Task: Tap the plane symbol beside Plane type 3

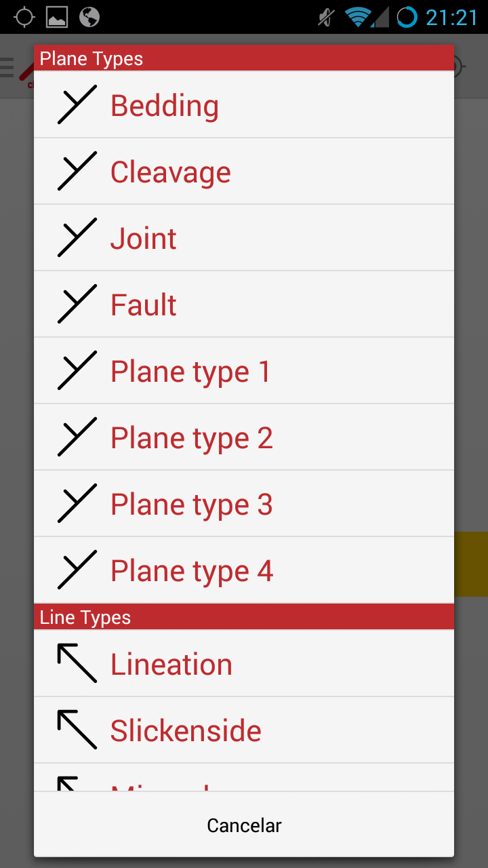Action: [77, 504]
